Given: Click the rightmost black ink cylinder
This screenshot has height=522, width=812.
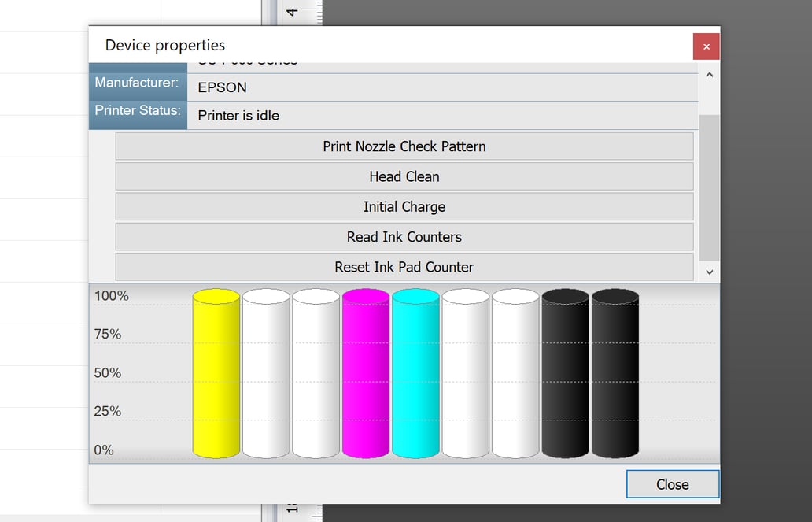Looking at the screenshot, I should [x=615, y=374].
